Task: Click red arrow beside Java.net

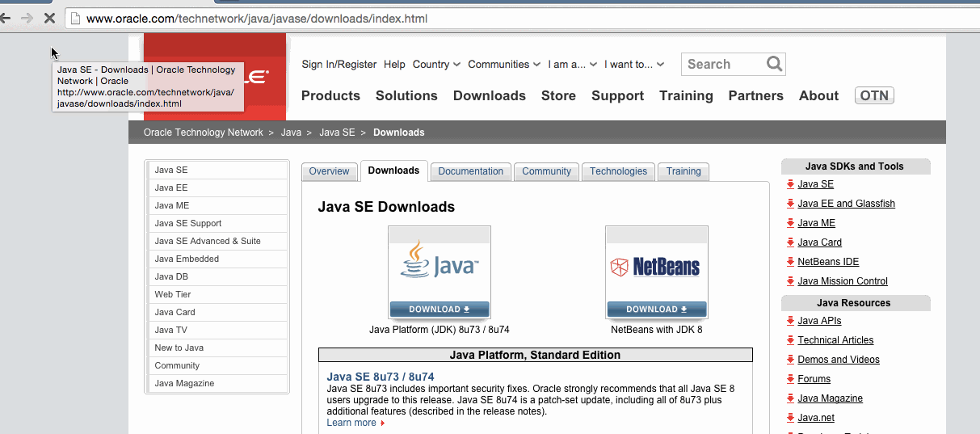Action: [791, 418]
